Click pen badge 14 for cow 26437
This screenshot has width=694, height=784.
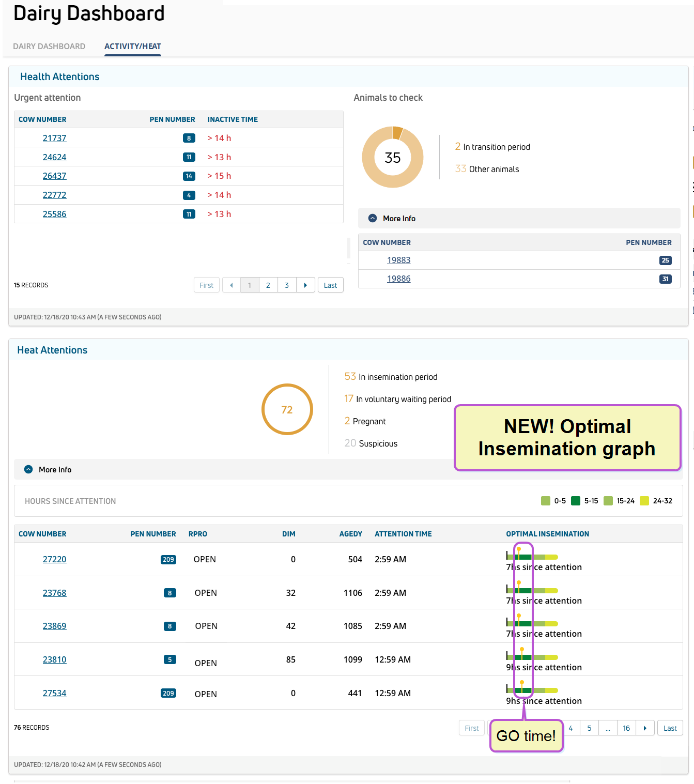pyautogui.click(x=189, y=176)
